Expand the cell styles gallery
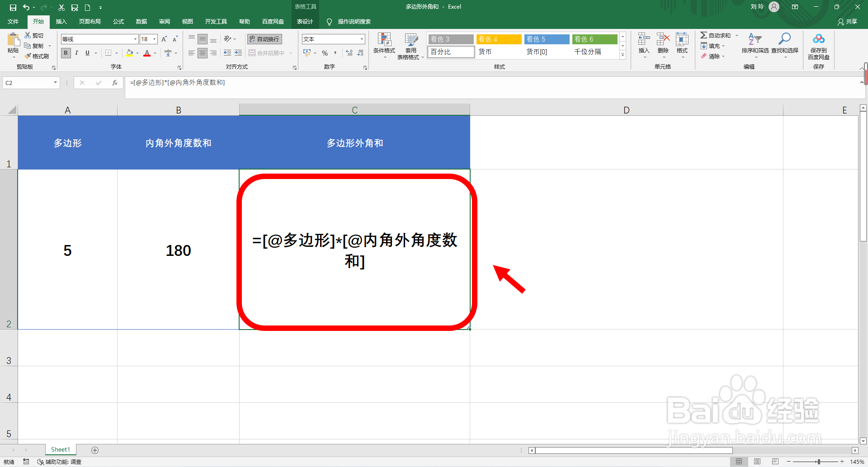The image size is (868, 467). click(623, 55)
